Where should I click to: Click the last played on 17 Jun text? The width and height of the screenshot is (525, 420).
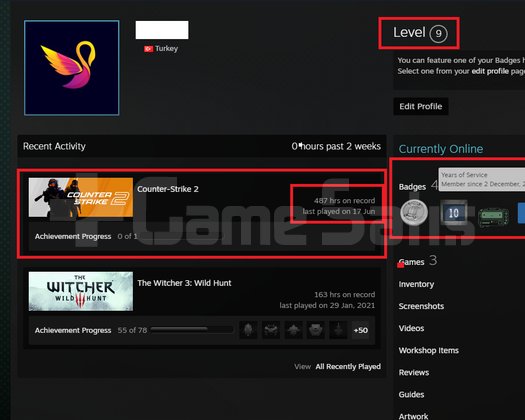(339, 212)
